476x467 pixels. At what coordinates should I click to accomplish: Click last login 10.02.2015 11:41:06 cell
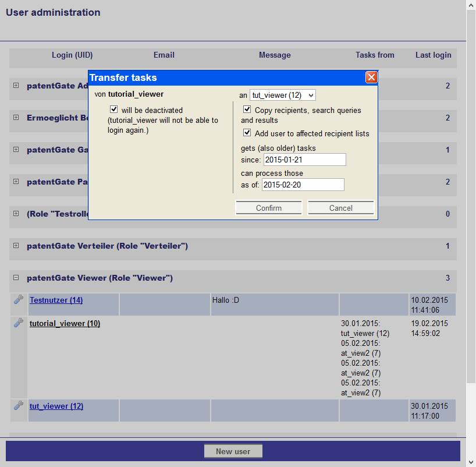432,305
